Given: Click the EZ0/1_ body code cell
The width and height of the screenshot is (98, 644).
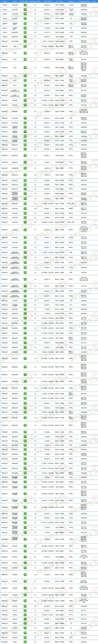Looking at the screenshot, I should point(71,459).
